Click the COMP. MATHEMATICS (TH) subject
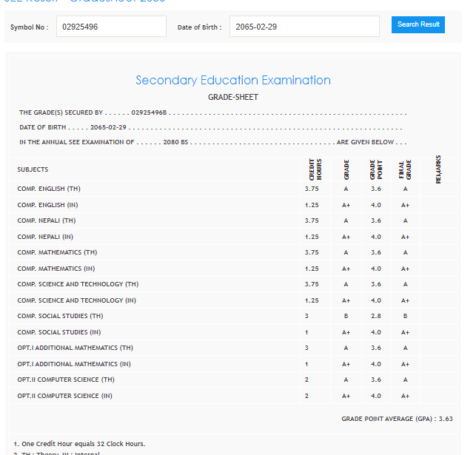Screen dimensions: 476x455 click(57, 252)
